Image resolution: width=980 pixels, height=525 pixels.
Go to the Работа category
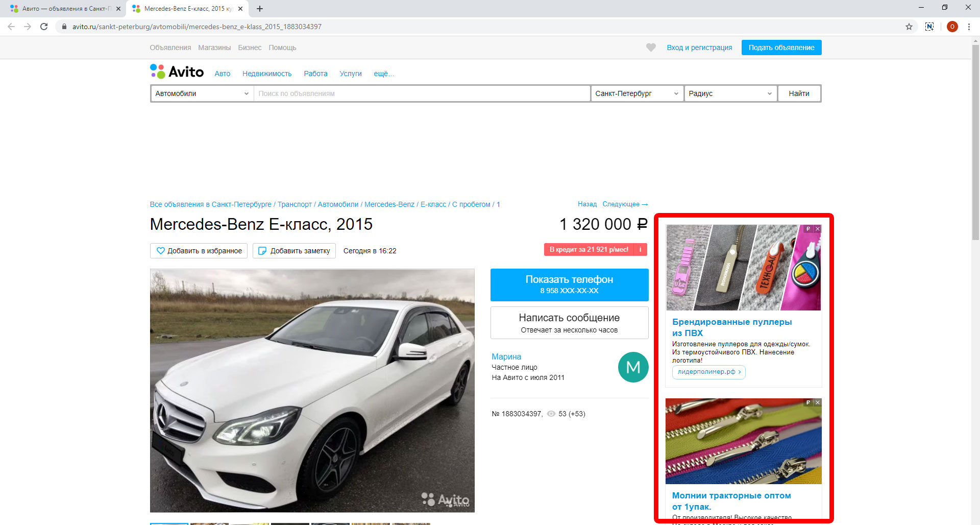(x=315, y=74)
